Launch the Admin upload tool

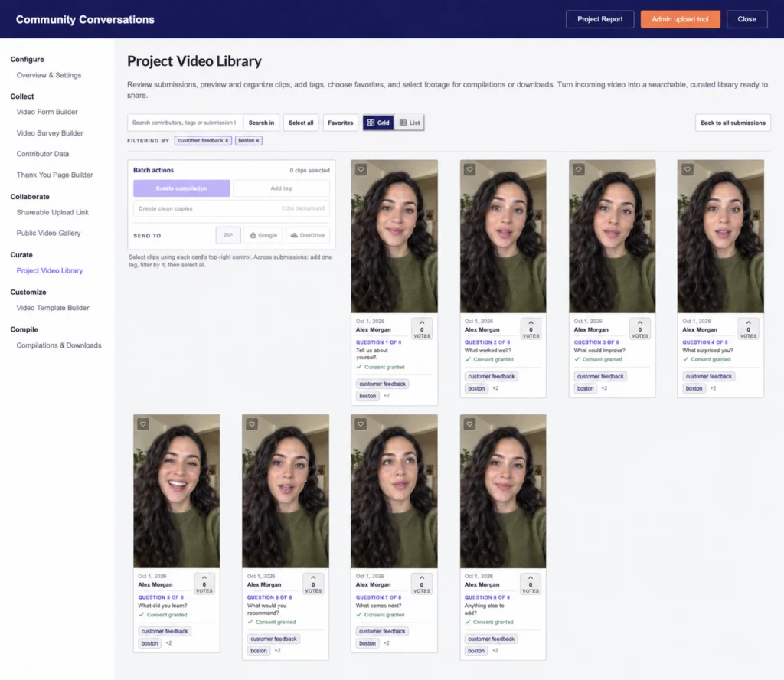coord(680,19)
